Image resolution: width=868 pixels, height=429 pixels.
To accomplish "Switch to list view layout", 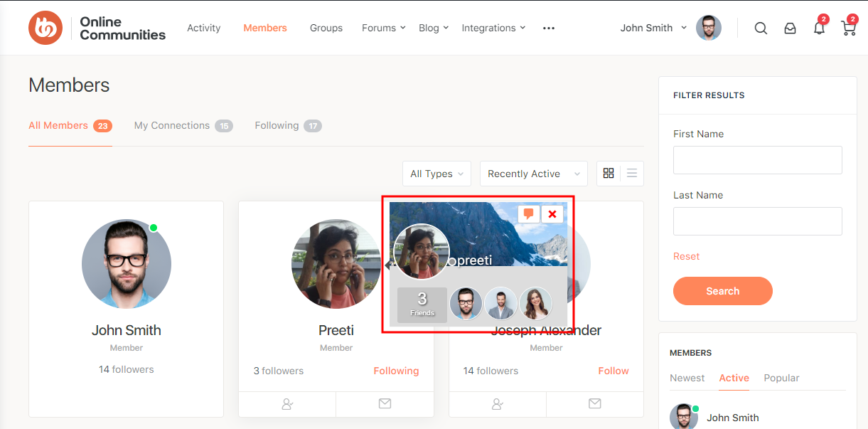I will [x=632, y=174].
